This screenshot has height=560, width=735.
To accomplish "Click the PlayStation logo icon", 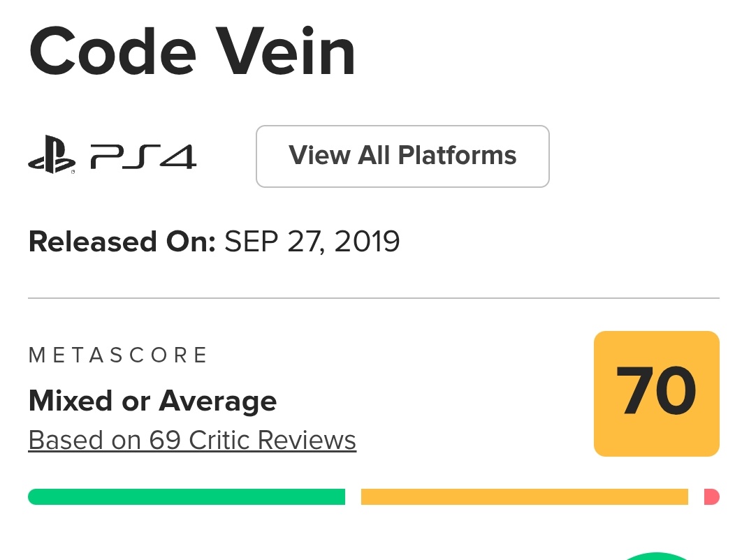I will click(x=51, y=156).
